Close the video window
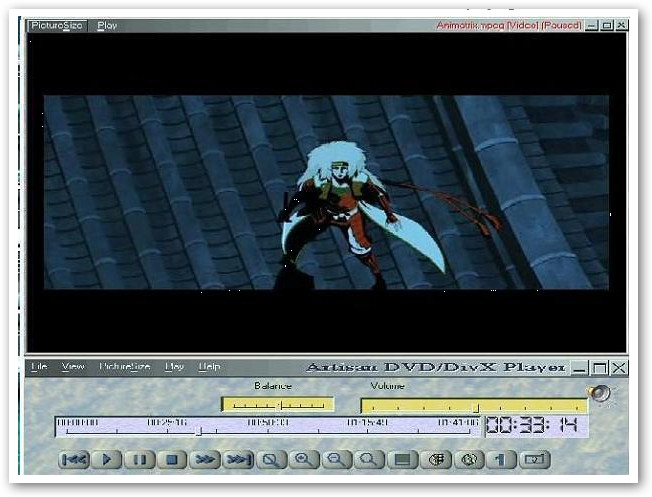Viewport: 652px width, 497px height. click(621, 26)
